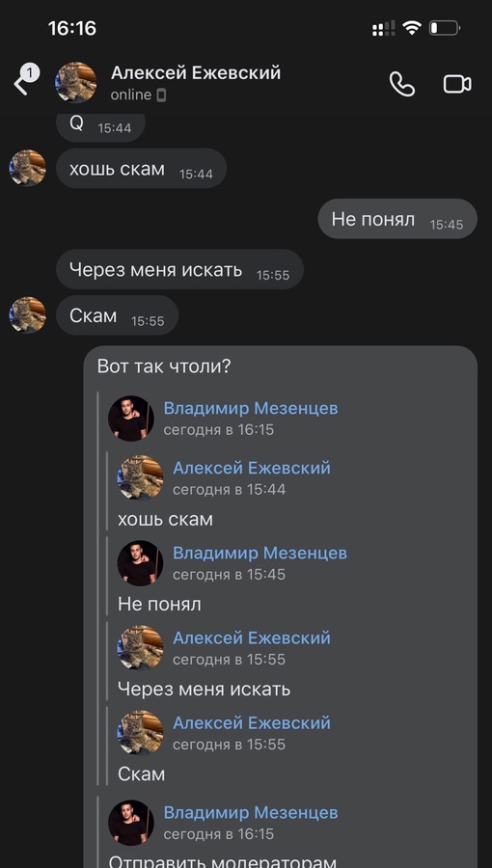Tap the cellular signal icon

pyautogui.click(x=384, y=28)
